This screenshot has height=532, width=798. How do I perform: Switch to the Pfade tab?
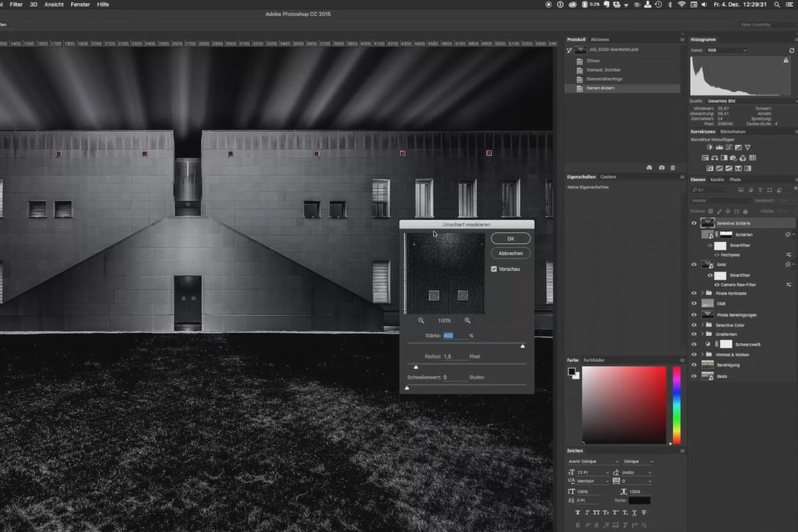735,180
